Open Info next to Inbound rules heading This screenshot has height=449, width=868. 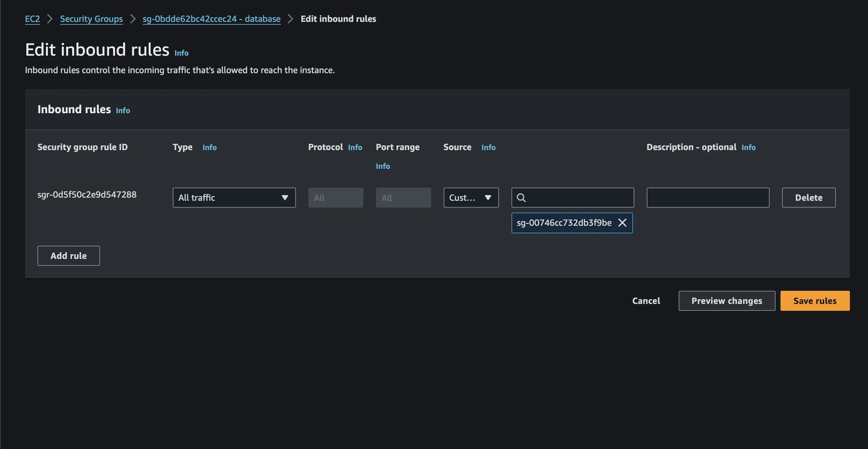[x=123, y=111]
